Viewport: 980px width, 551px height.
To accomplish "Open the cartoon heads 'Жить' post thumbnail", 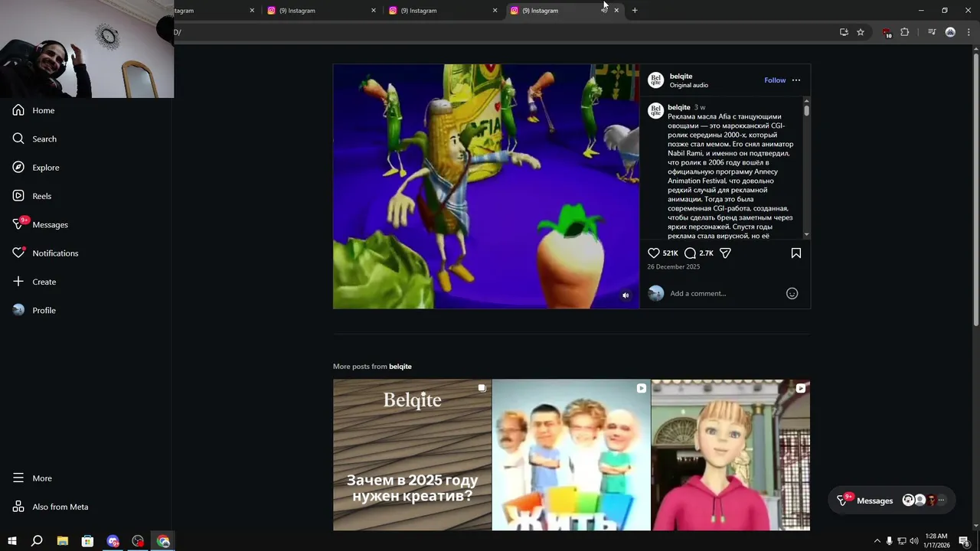I will coord(571,455).
